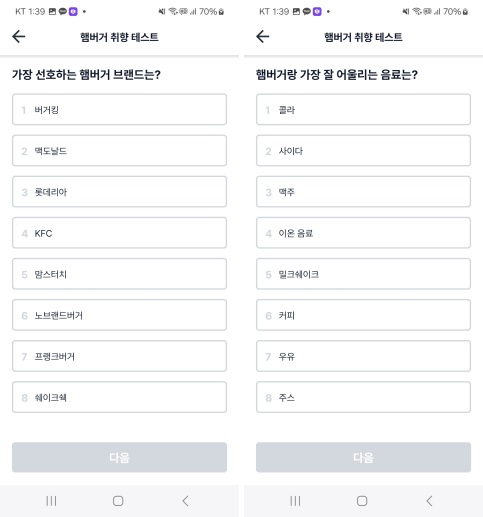Pick 밀크쉐이크 from drink options

pyautogui.click(x=363, y=274)
